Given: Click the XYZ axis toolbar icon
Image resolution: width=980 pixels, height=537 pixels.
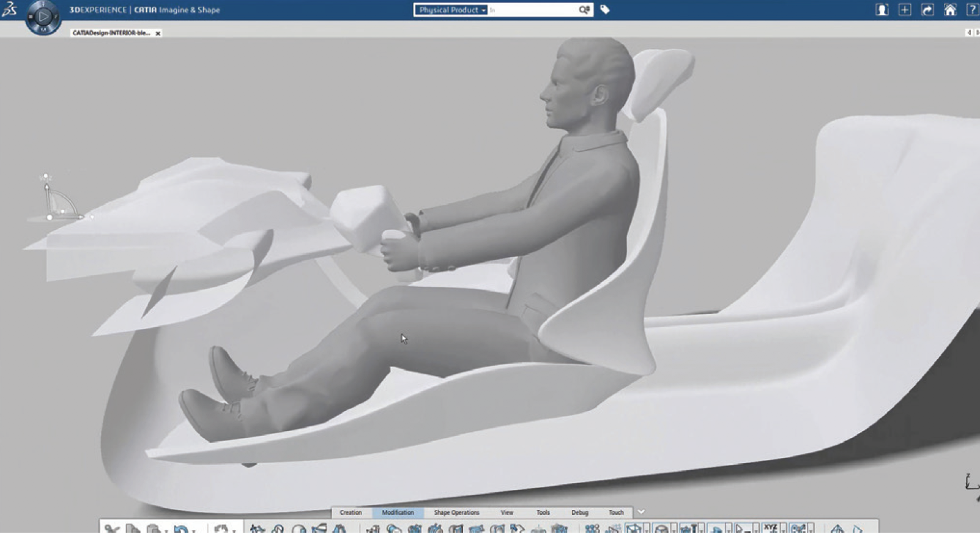Looking at the screenshot, I should point(770,528).
